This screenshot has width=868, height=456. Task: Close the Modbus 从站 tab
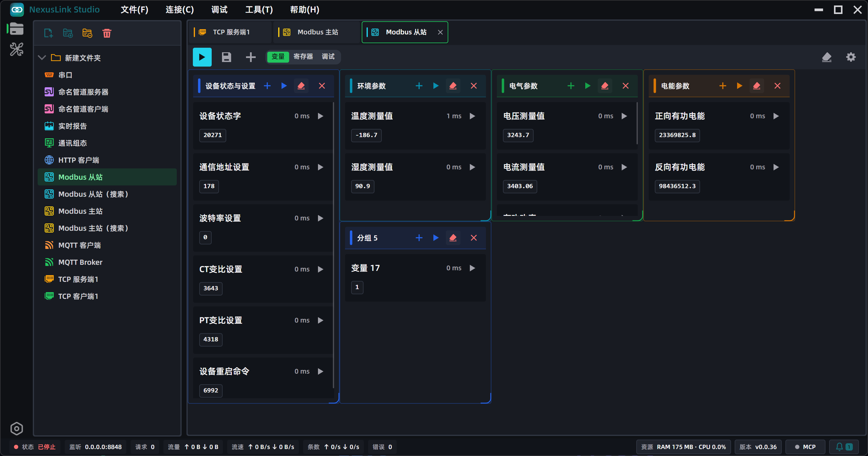coord(440,32)
